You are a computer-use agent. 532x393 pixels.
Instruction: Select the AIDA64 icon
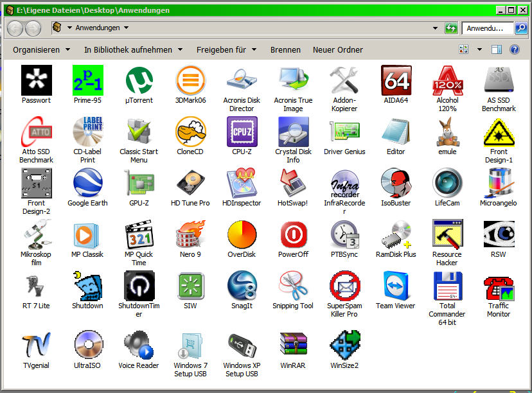(396, 80)
